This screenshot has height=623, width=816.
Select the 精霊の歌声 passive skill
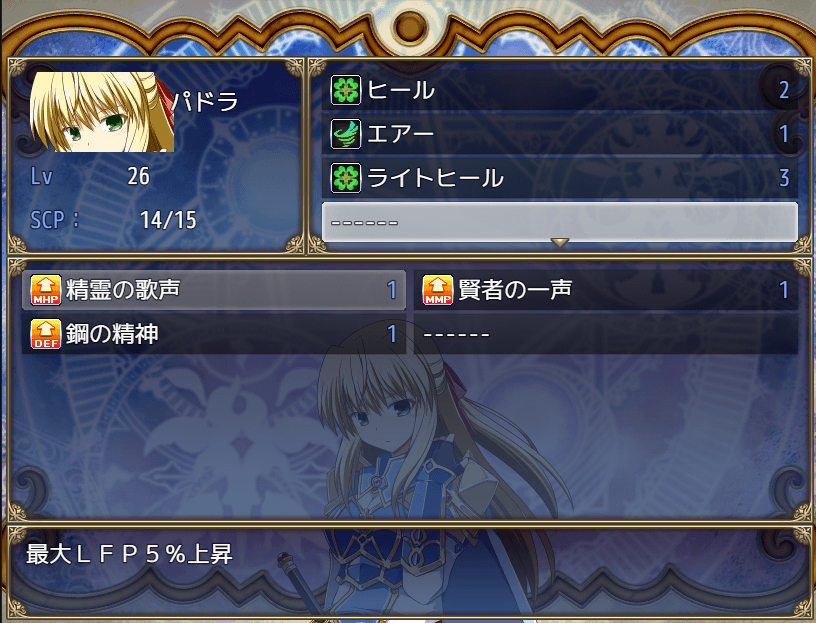pos(214,289)
